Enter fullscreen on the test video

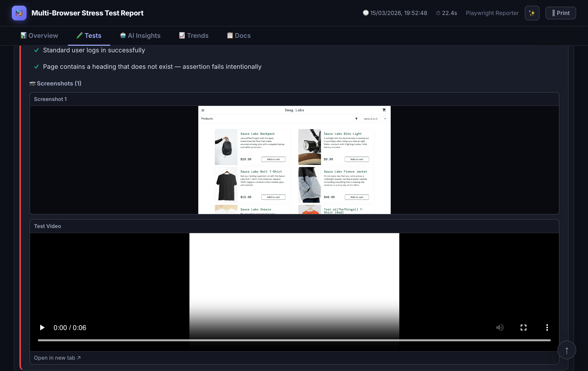tap(524, 328)
